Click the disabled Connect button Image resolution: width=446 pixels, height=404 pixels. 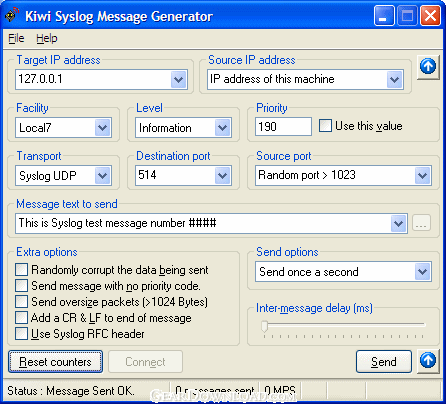(145, 362)
